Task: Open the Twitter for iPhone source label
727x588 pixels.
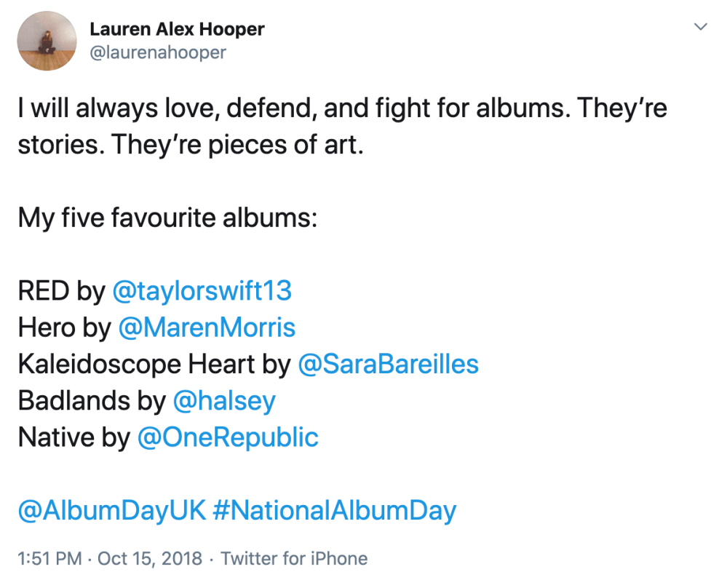Action: click(x=294, y=559)
